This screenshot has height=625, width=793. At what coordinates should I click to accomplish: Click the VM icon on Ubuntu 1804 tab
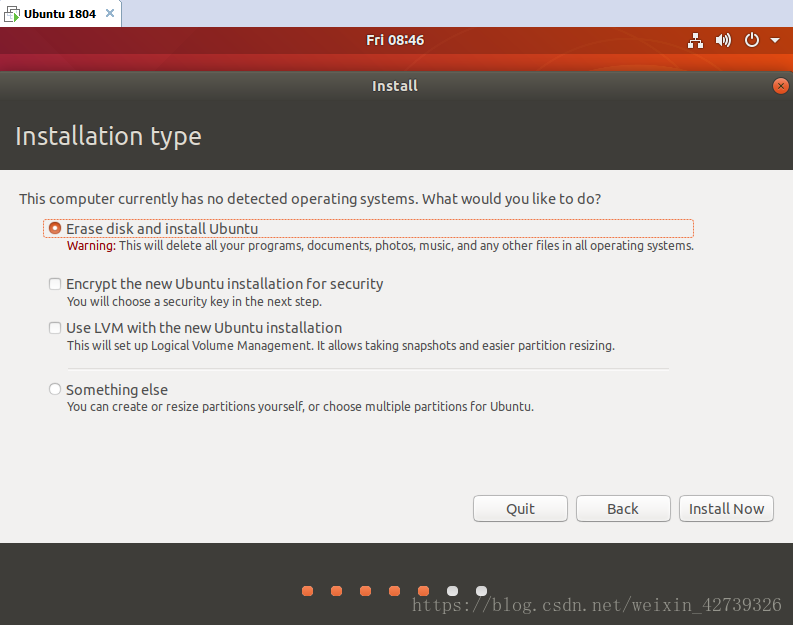(12, 14)
